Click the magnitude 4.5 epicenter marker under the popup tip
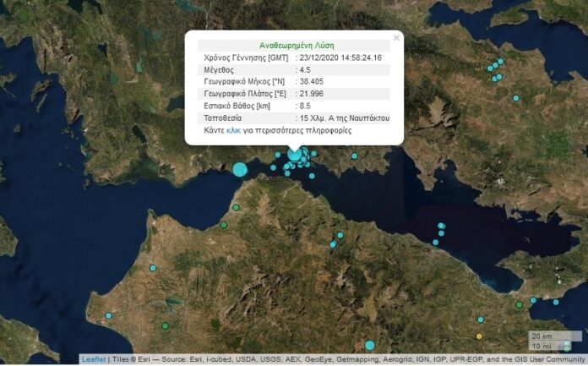 294,155
